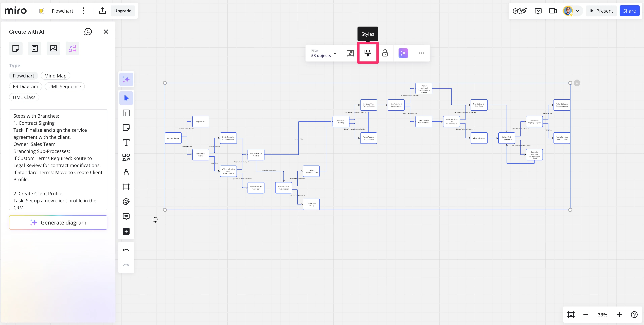The height and width of the screenshot is (325, 644).
Task: Select the Text tool
Action: (x=126, y=142)
